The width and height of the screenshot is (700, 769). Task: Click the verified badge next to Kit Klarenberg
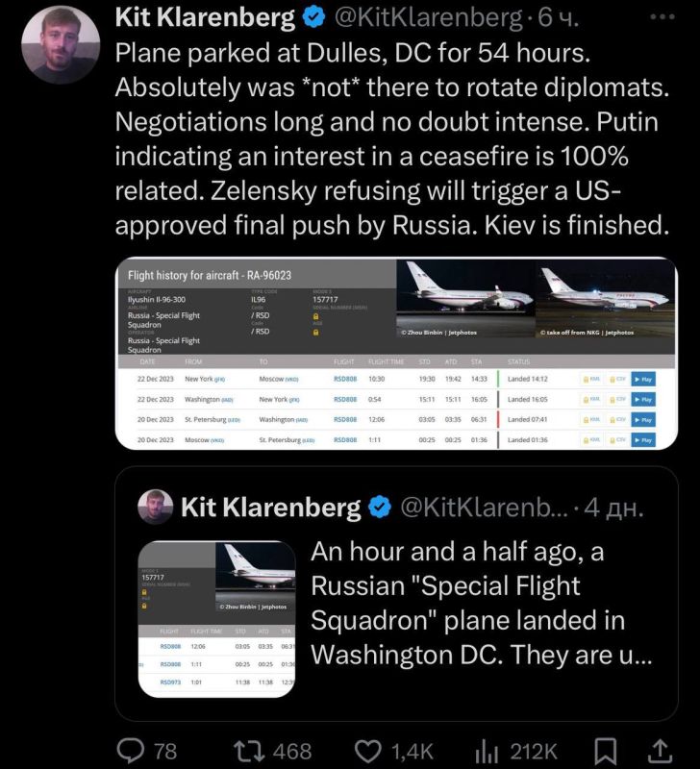[x=313, y=15]
